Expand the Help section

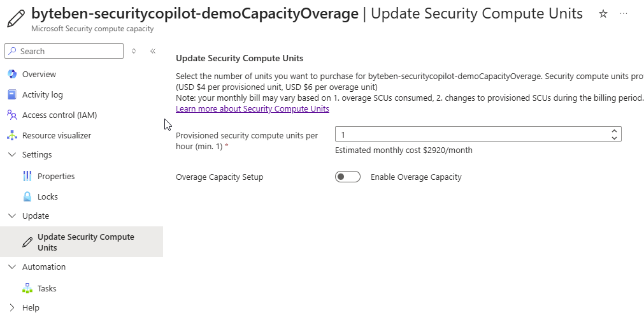click(x=11, y=308)
